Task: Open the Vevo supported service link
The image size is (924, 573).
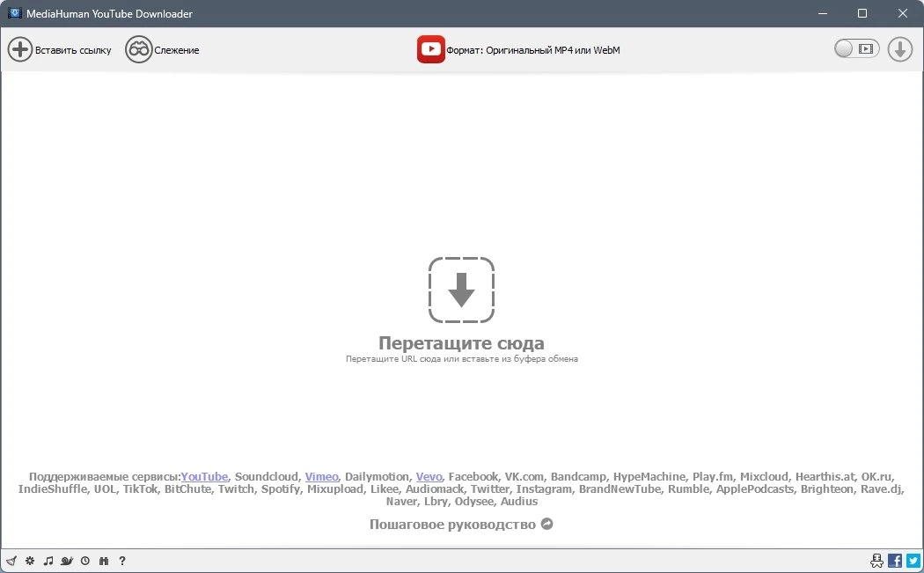Action: tap(429, 476)
